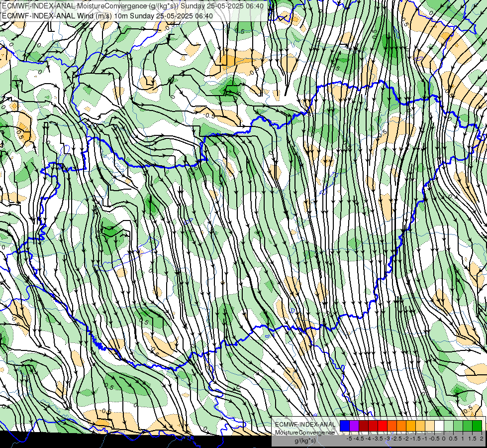Click the -3.5 value on the legend scale
The width and height of the screenshot is (487, 448).
pos(378,439)
